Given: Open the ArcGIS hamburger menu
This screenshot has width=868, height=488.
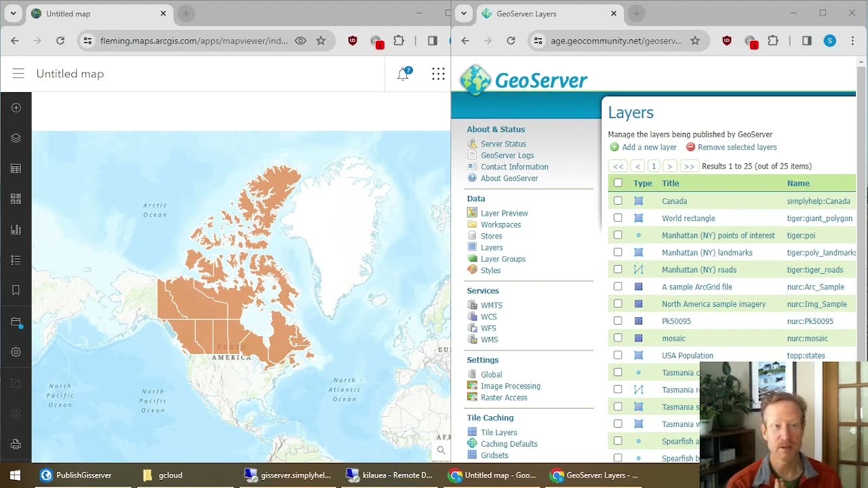Looking at the screenshot, I should [18, 74].
